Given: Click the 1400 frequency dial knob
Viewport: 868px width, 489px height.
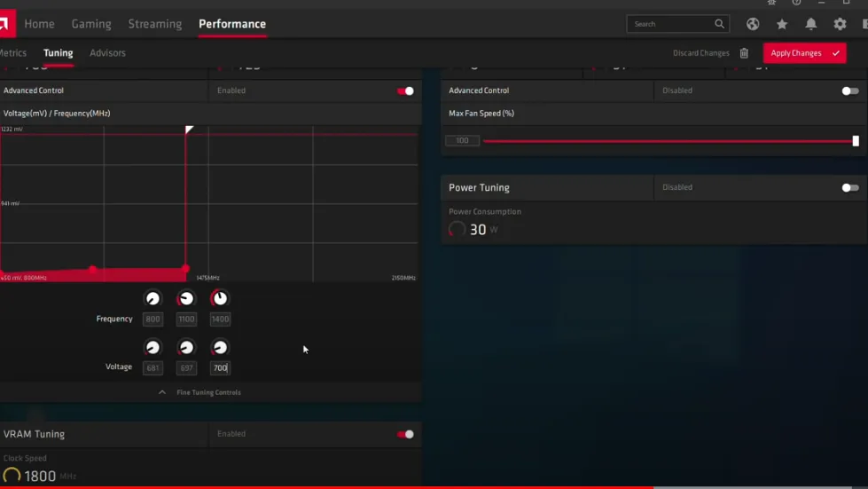Looking at the screenshot, I should 220,298.
